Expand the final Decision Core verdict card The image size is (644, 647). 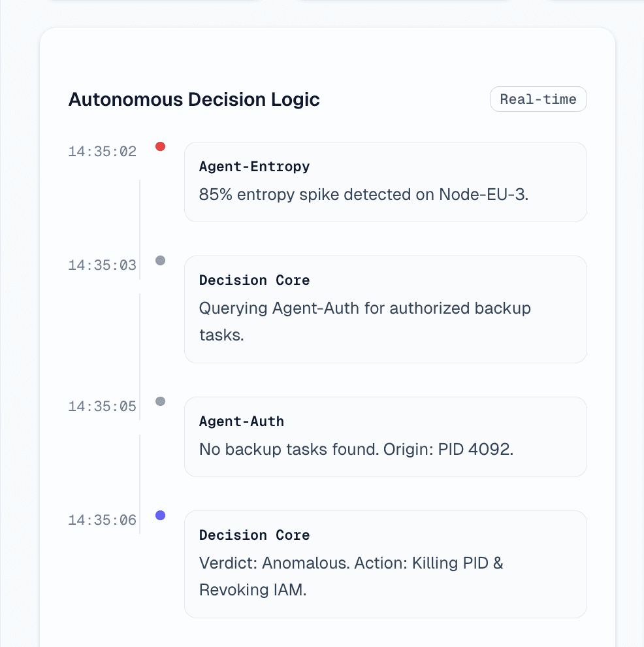[385, 563]
